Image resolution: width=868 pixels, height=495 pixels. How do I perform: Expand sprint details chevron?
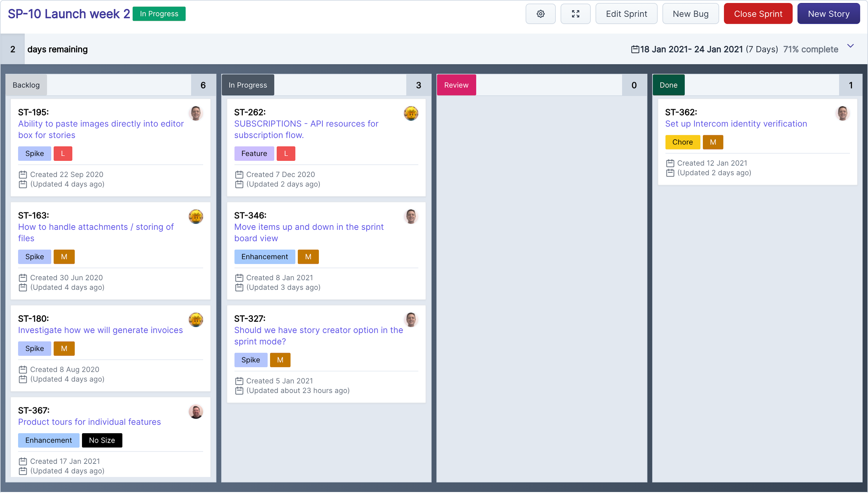coord(850,46)
